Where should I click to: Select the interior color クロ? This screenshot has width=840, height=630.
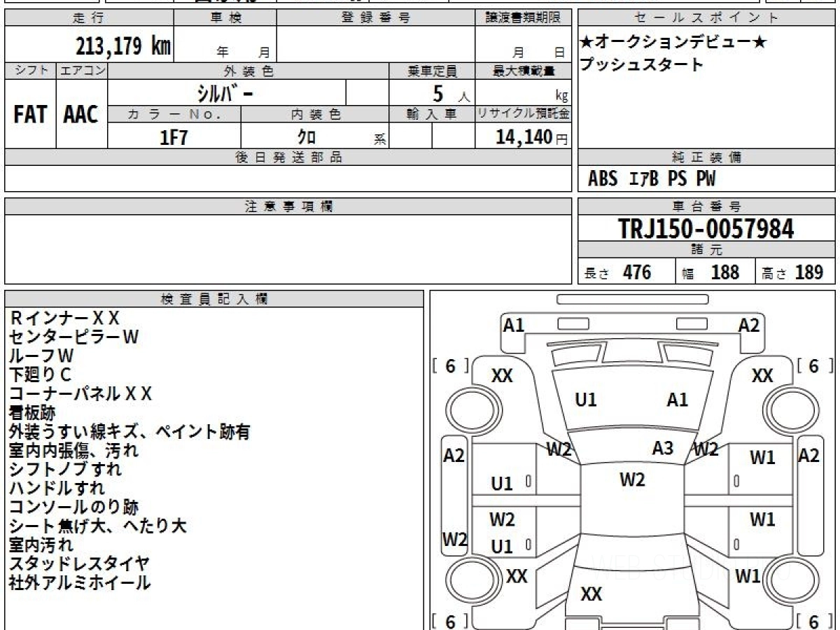[x=307, y=137]
